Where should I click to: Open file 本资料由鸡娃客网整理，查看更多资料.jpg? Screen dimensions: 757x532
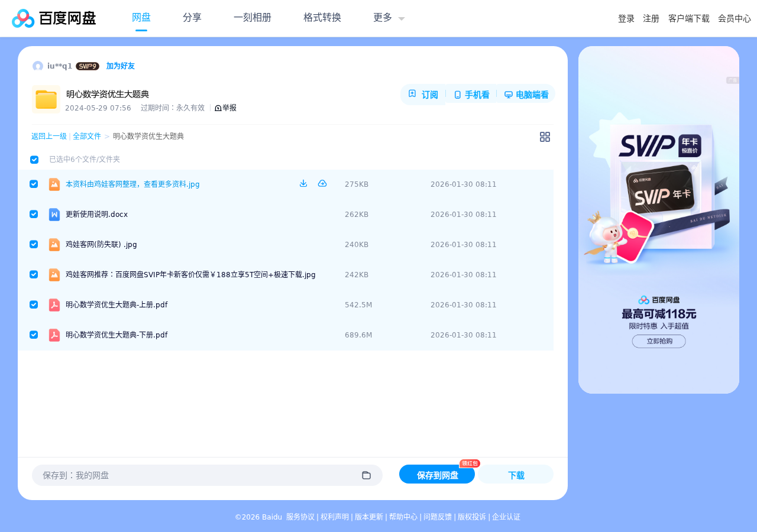pyautogui.click(x=132, y=184)
